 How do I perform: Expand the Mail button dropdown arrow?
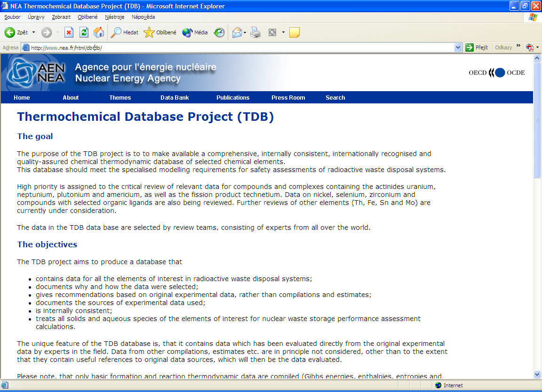tap(245, 32)
